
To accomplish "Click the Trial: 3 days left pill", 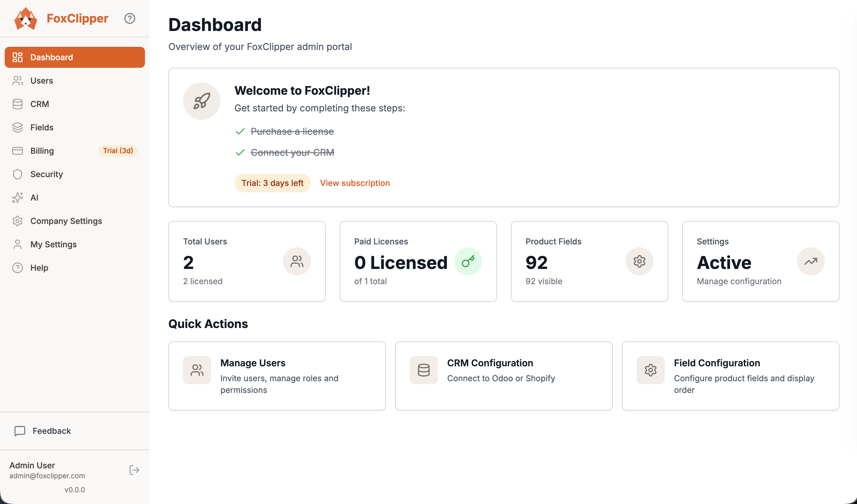I will 272,183.
